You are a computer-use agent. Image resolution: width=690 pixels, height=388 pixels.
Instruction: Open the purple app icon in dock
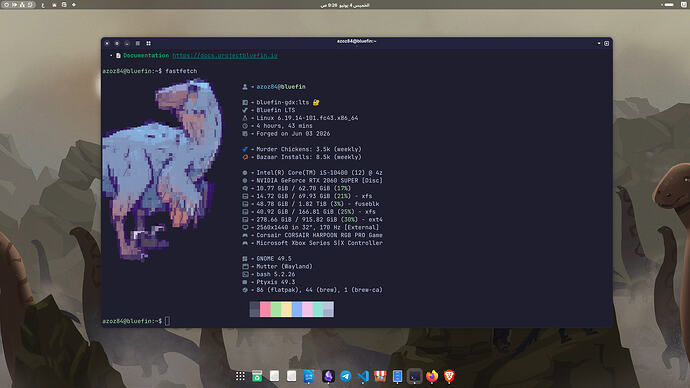pyautogui.click(x=328, y=376)
